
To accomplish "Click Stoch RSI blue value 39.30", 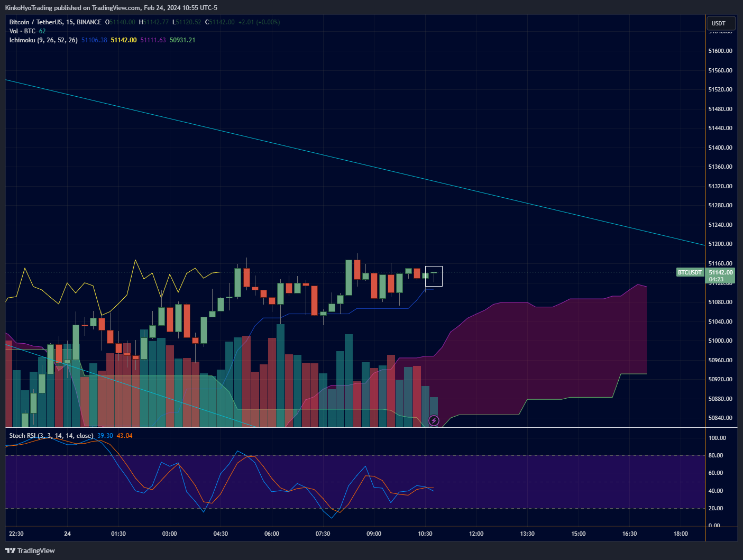I will (105, 436).
